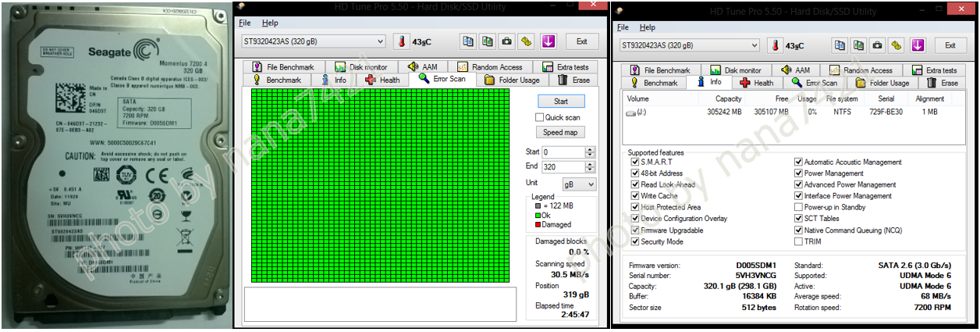Click the temperature thermometer icon in Error Scan window

pos(400,41)
